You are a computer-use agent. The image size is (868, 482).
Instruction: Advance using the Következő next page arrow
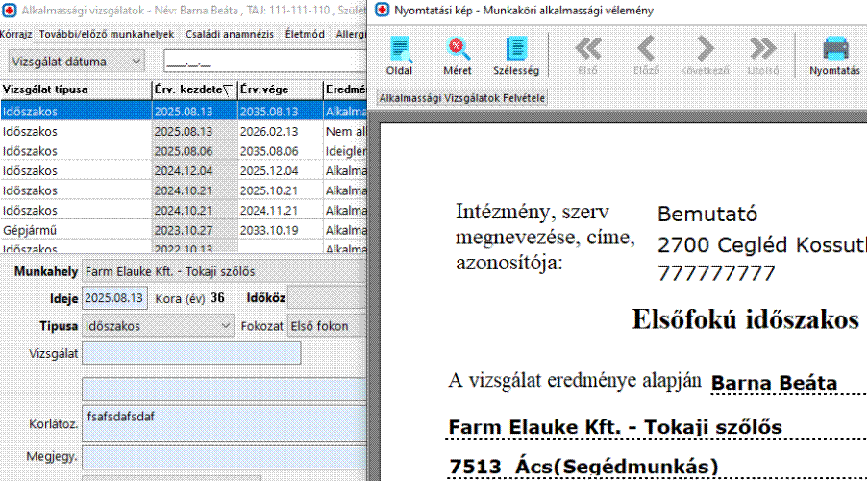[706, 55]
